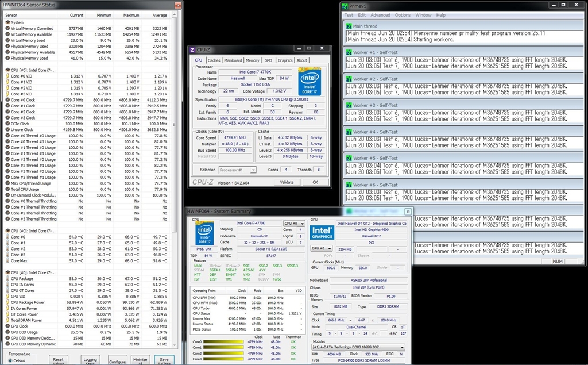Screen dimensions: 588x365
Task: Click the Prime95 title bar icon
Action: click(345, 6)
